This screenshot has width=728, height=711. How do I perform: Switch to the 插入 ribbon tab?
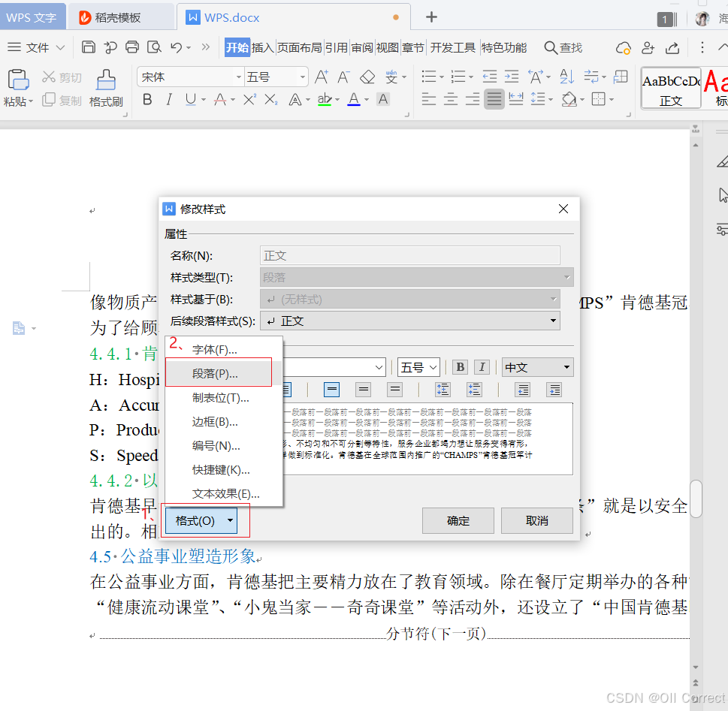point(263,47)
